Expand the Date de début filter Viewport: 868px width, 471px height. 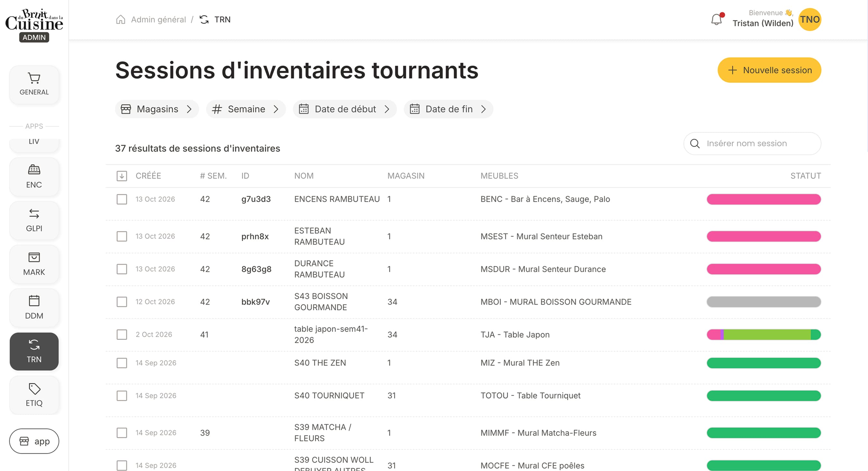point(344,109)
